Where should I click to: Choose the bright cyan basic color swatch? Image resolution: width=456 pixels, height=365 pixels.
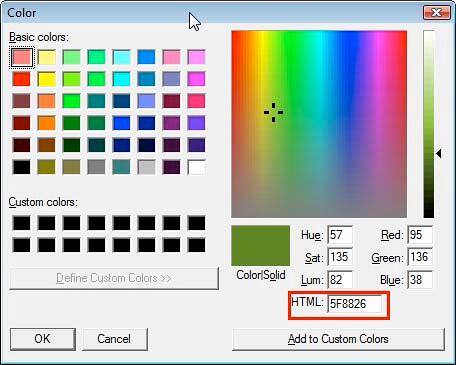point(121,79)
